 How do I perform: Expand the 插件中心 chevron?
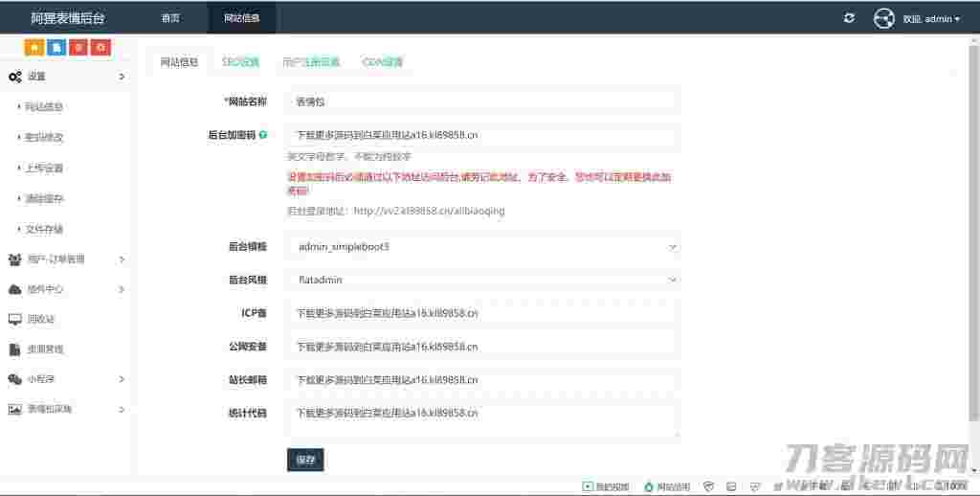[x=122, y=289]
